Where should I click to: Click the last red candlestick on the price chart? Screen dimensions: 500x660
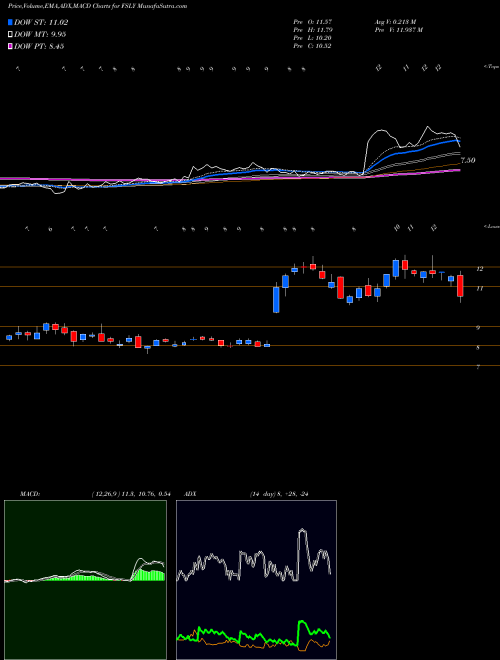pos(460,286)
